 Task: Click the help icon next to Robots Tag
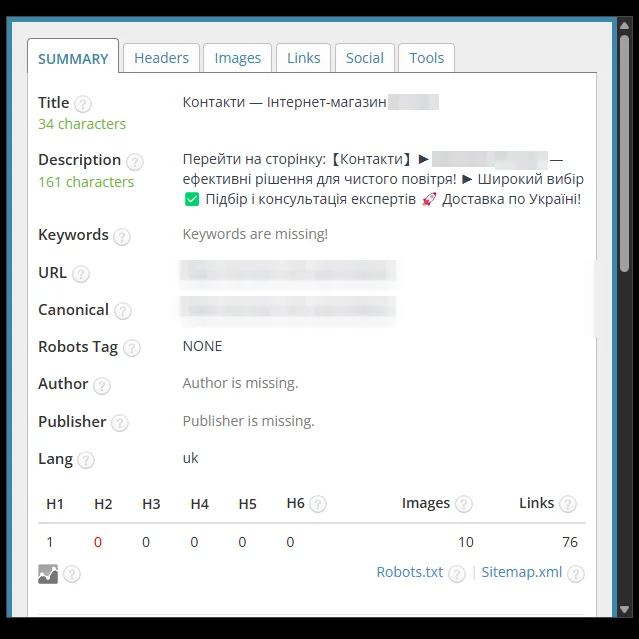[x=132, y=348]
